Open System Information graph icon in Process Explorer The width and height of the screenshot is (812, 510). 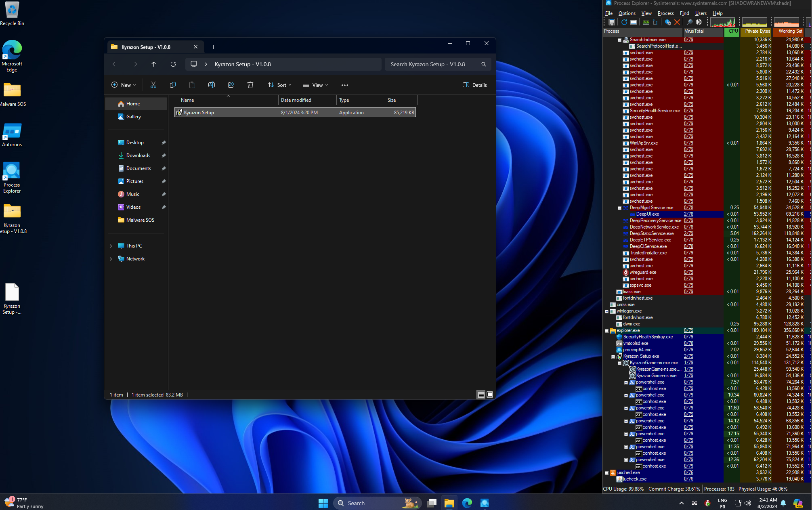[646, 22]
